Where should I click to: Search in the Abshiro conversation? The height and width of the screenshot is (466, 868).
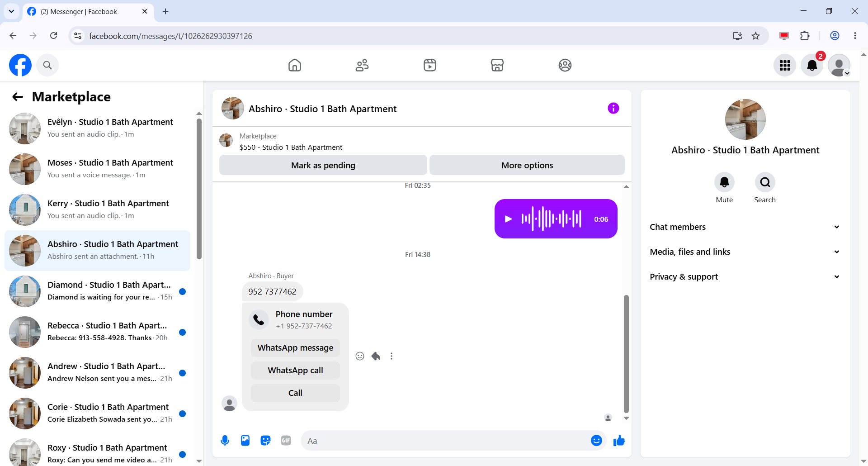tap(765, 182)
